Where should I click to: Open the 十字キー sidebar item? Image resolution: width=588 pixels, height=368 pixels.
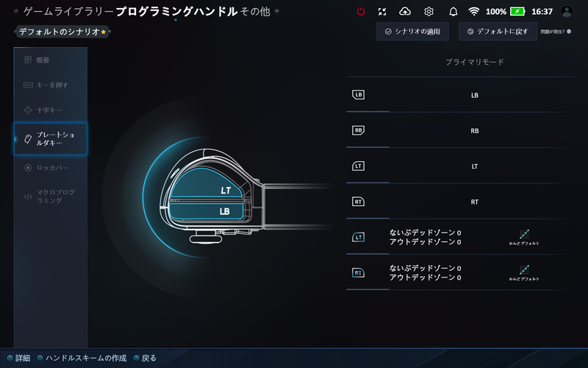pyautogui.click(x=50, y=110)
